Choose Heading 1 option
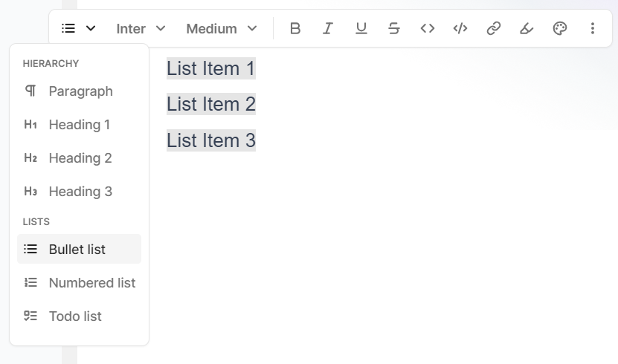Screen dimensions: 618x364 coord(79,125)
